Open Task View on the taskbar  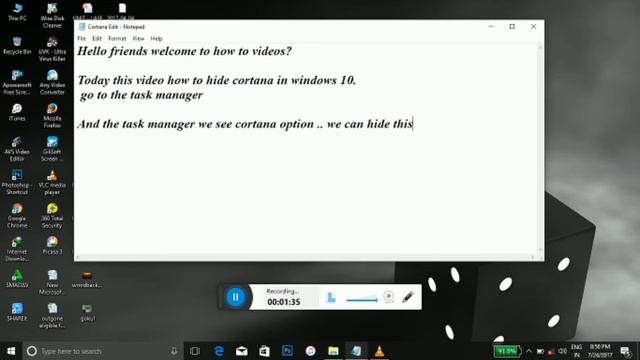click(x=195, y=351)
